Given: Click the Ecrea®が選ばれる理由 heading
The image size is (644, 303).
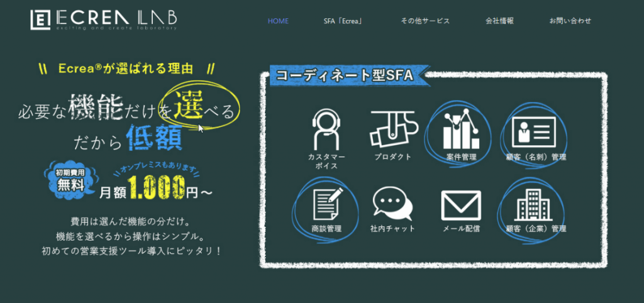Looking at the screenshot, I should [x=126, y=69].
